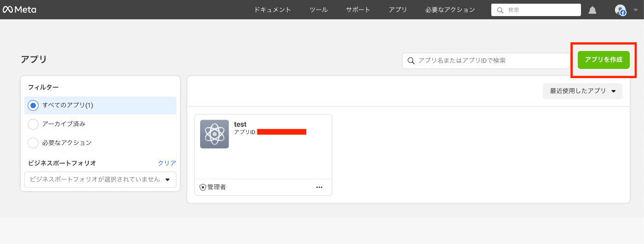Open the test app icon thumbnail
This screenshot has width=644, height=244.
pyautogui.click(x=214, y=134)
